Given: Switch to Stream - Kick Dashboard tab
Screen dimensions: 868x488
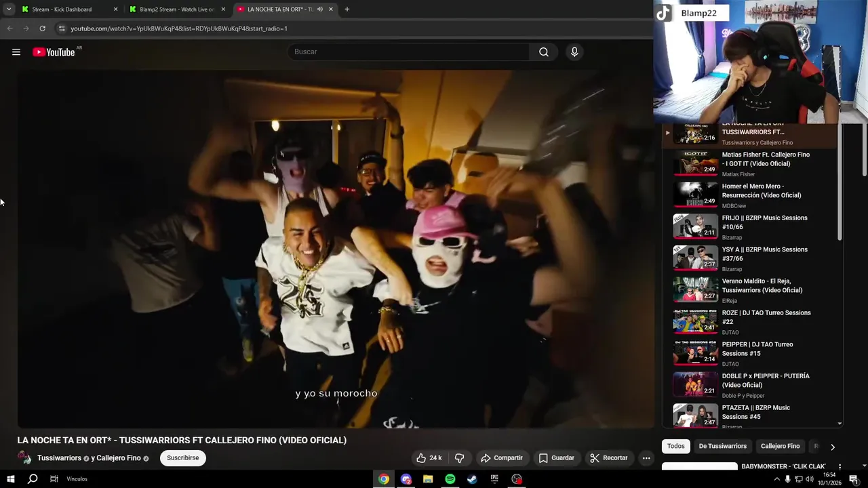Looking at the screenshot, I should [x=68, y=9].
